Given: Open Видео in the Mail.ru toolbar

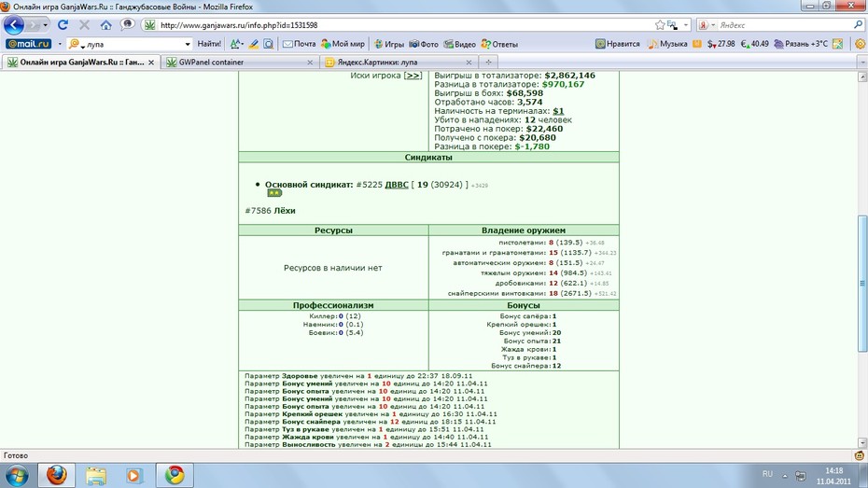Looking at the screenshot, I should (x=459, y=44).
